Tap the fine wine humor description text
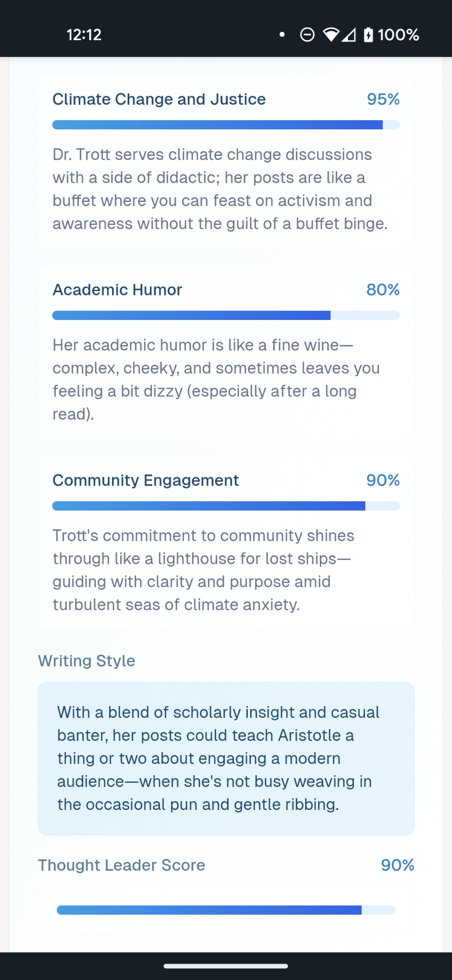The width and height of the screenshot is (452, 980). [216, 380]
